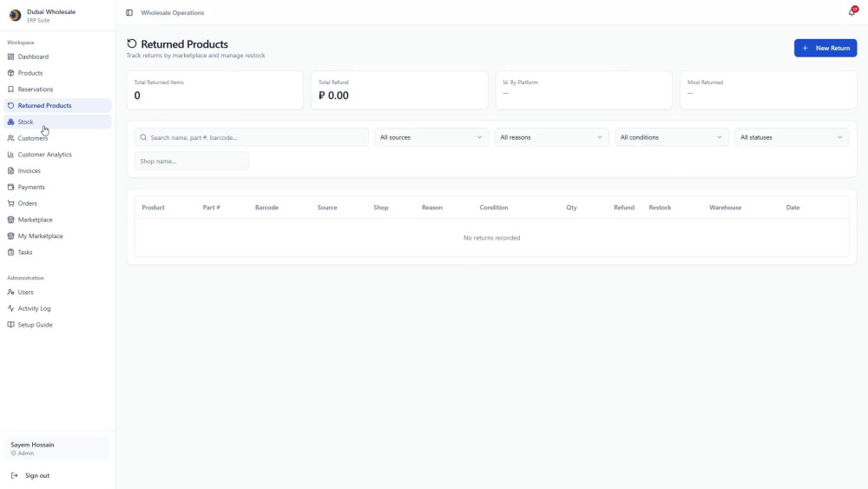Click the Dubai Wholesale logo icon
This screenshot has height=489, width=868.
(x=15, y=16)
